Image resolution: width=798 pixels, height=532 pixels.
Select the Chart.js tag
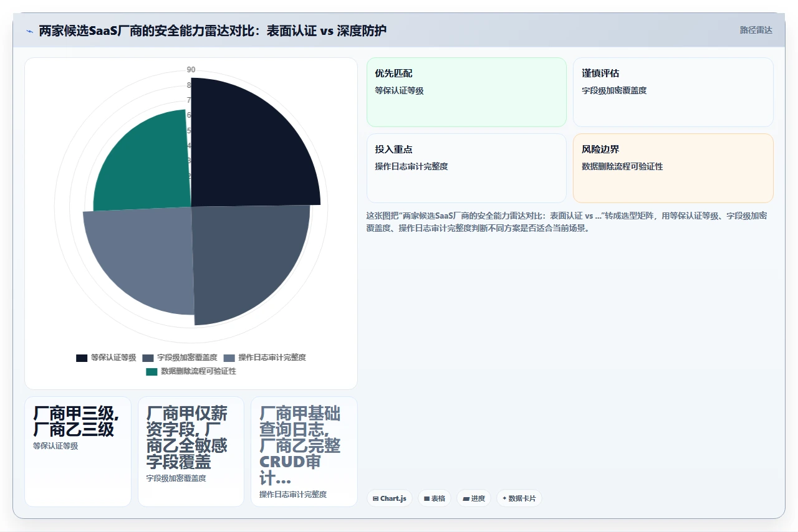pyautogui.click(x=390, y=498)
